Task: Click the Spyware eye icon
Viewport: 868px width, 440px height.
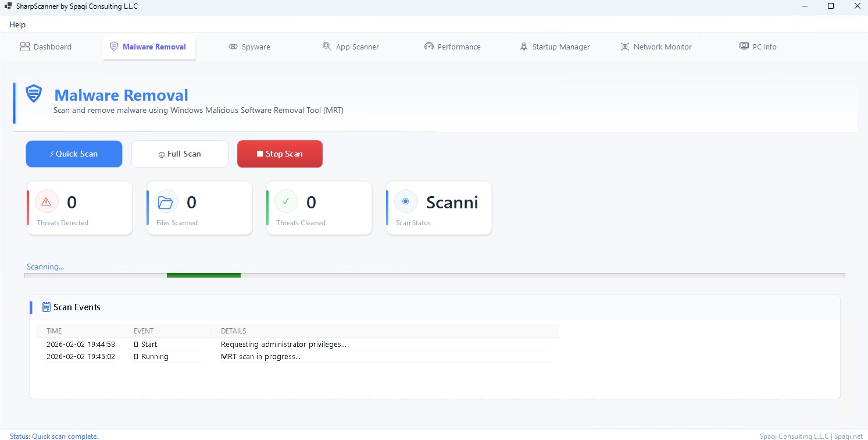Action: [233, 46]
